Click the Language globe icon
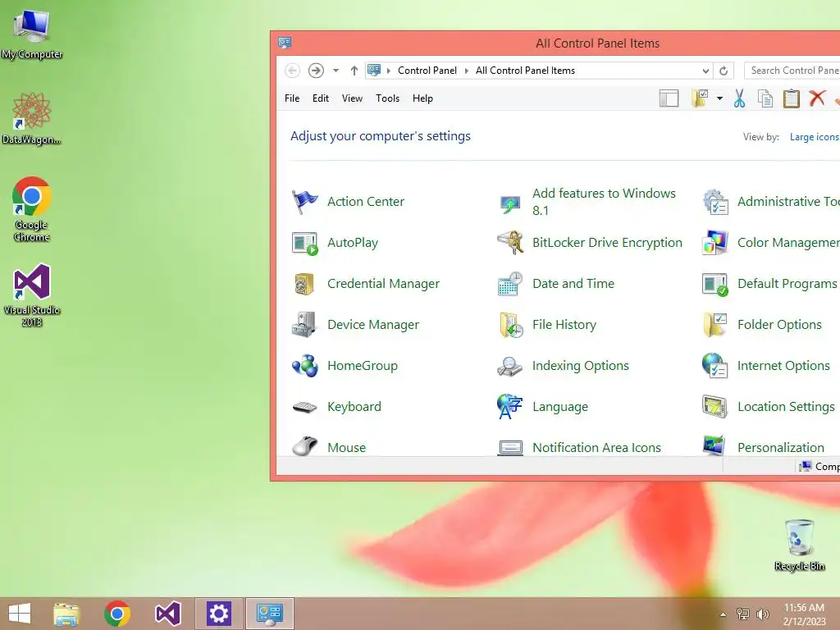The height and width of the screenshot is (630, 840). pyautogui.click(x=509, y=407)
